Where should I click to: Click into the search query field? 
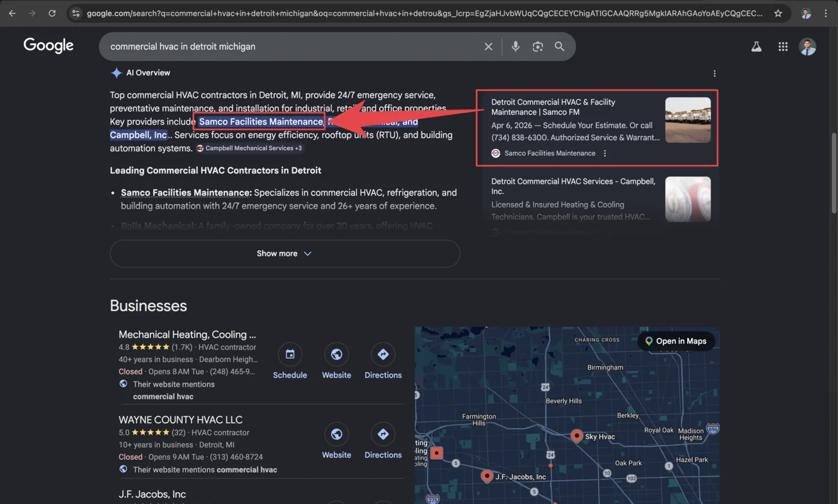point(293,47)
